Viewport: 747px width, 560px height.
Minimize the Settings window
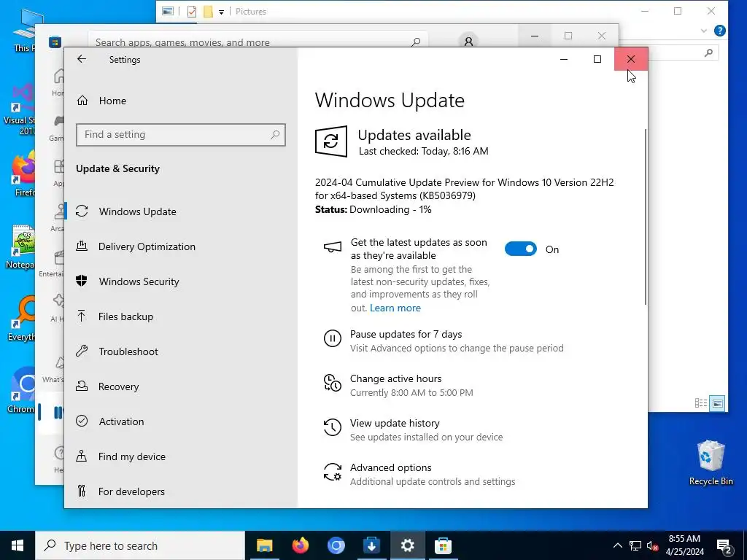[x=564, y=59]
